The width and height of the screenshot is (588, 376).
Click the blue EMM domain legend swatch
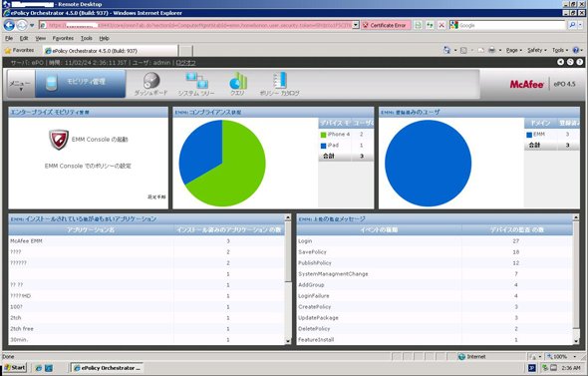coord(529,135)
